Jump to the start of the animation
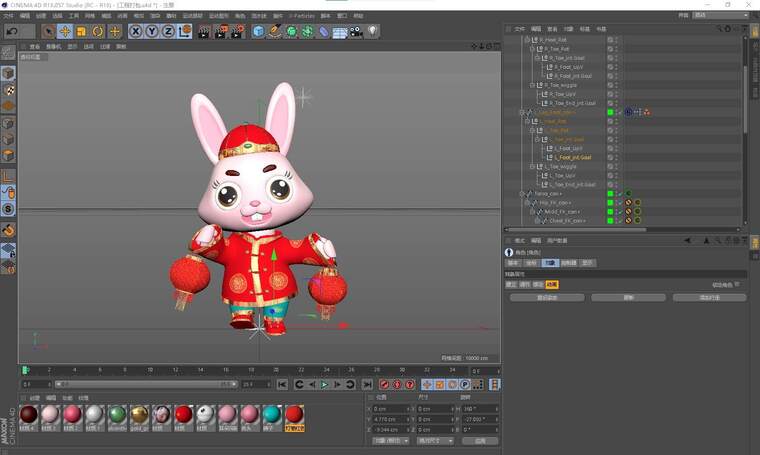Screen dimensions: 760x455 click(x=282, y=384)
